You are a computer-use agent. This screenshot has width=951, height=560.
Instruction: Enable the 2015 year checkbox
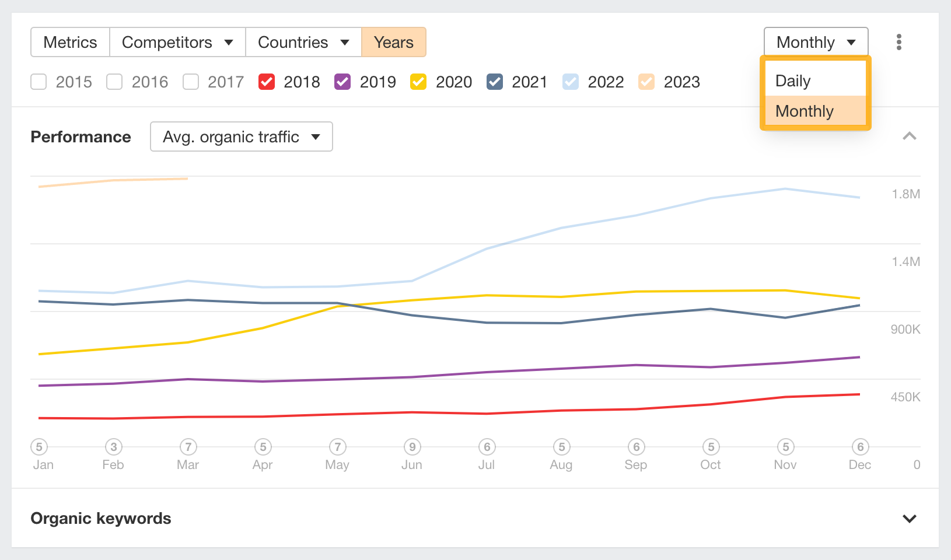[39, 82]
